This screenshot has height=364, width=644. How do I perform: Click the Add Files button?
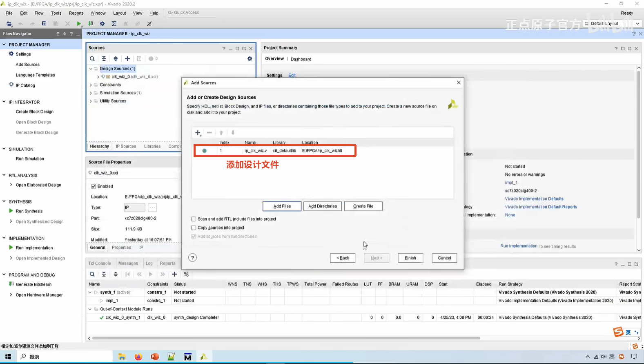point(282,206)
